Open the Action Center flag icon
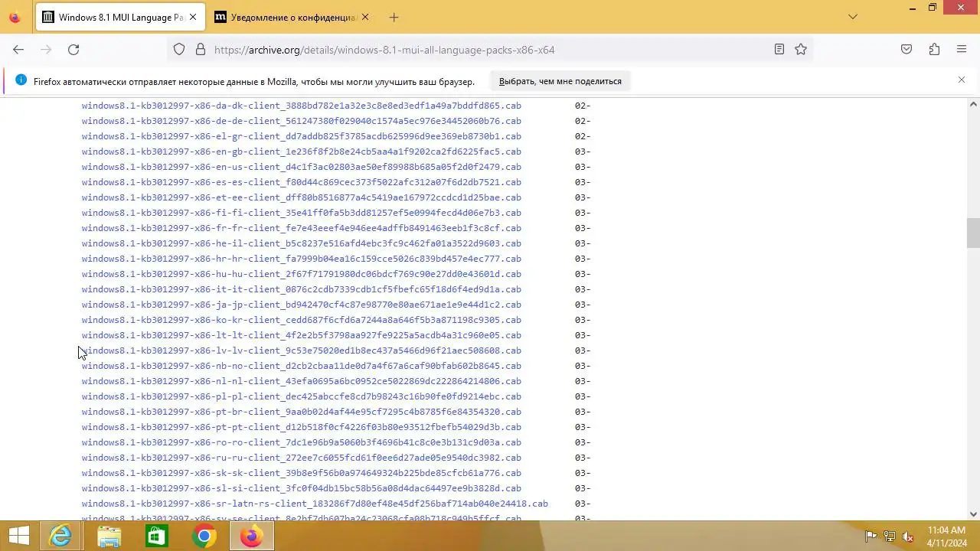The image size is (980, 551). click(x=871, y=536)
